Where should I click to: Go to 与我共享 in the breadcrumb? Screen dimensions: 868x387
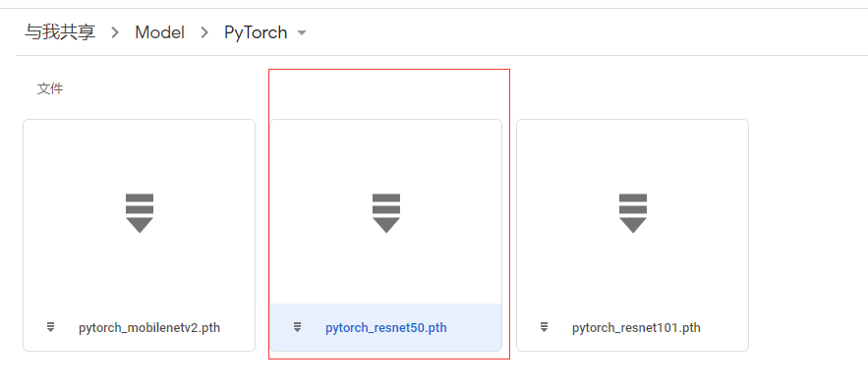60,32
